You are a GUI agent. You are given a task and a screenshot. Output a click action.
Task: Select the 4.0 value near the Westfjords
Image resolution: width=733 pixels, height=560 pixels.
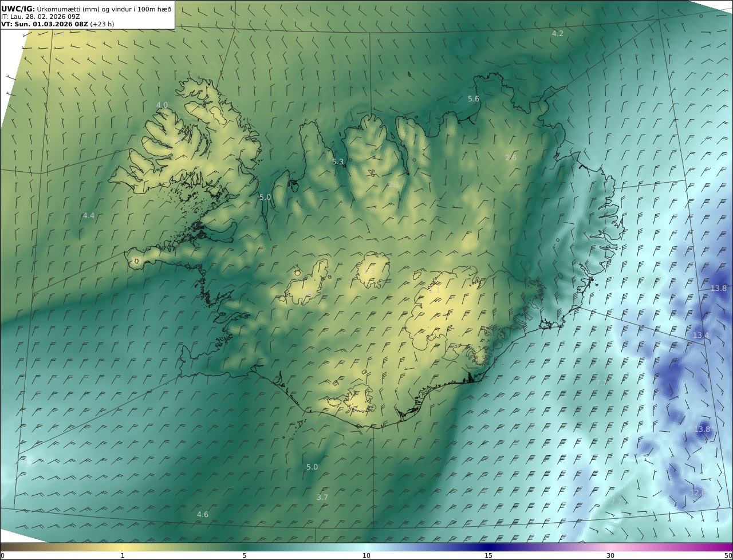point(162,105)
